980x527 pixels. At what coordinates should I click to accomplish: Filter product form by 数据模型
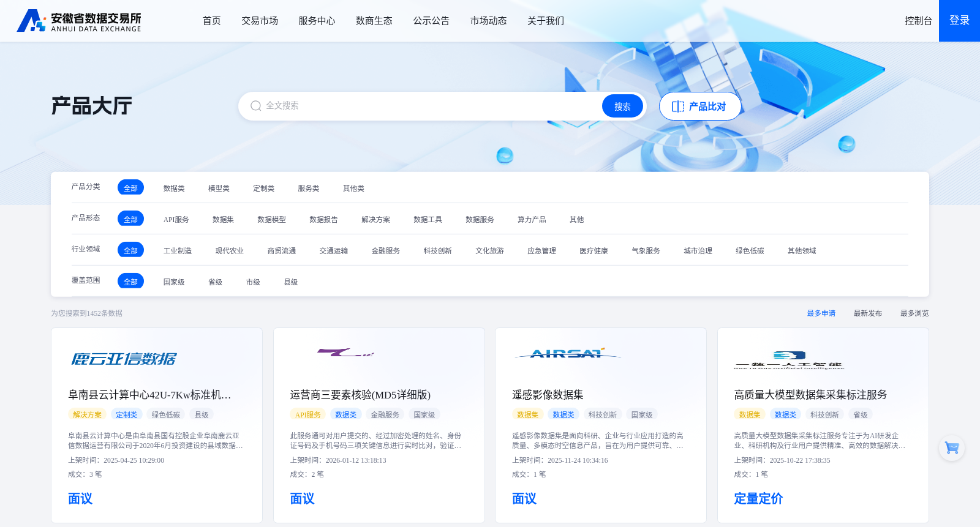(x=271, y=219)
